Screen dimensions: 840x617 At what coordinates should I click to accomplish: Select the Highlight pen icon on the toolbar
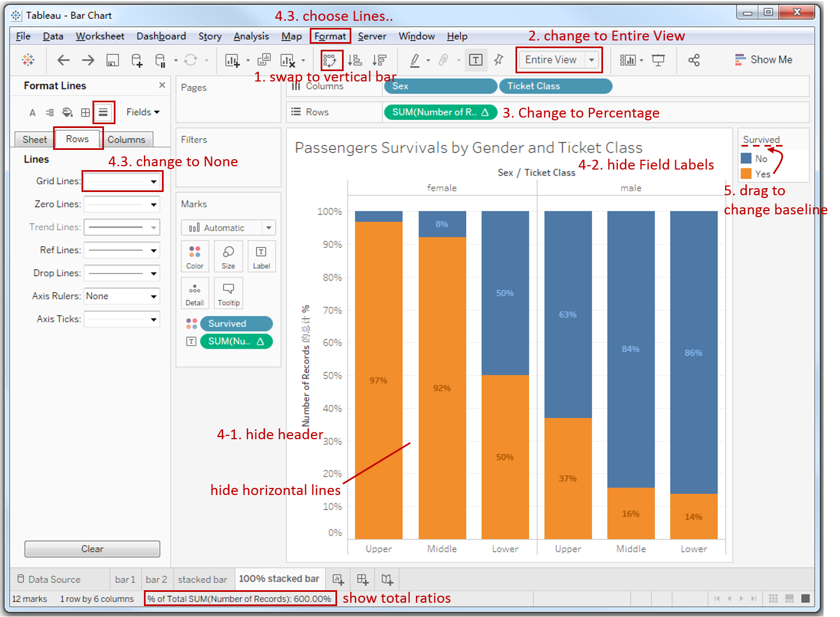416,60
